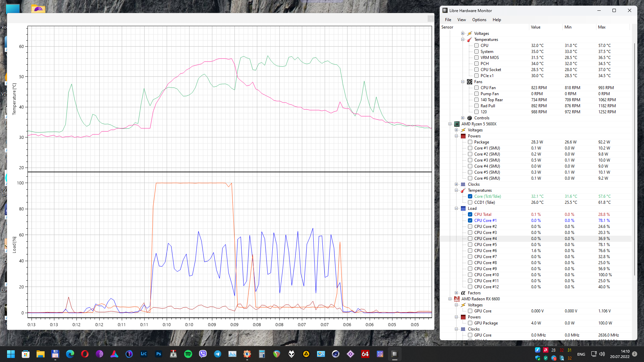
Task: Click the Factors alpha icon
Action: pos(463,293)
